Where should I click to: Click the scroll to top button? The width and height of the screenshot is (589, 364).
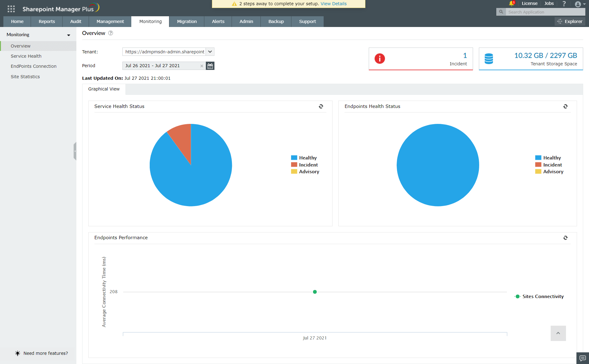(x=558, y=333)
